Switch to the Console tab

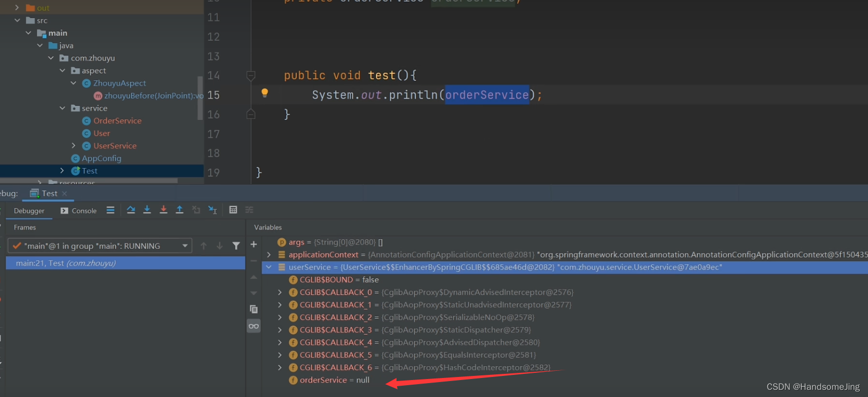click(x=79, y=211)
